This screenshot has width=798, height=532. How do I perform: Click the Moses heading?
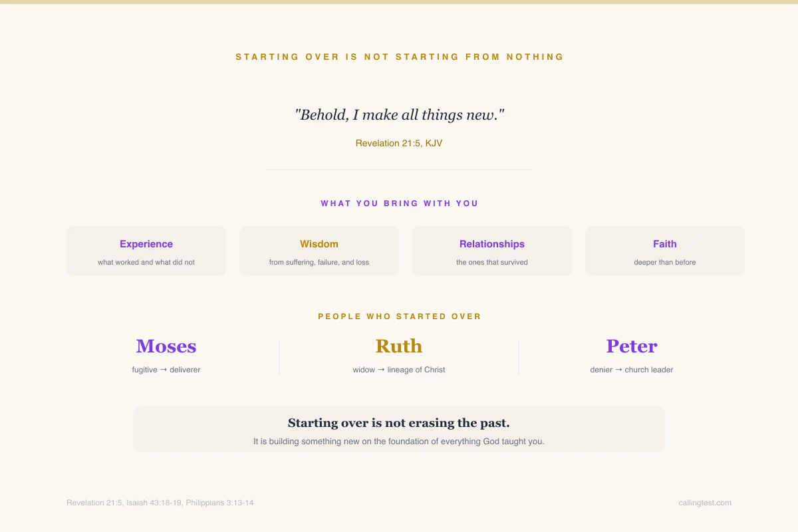point(166,346)
